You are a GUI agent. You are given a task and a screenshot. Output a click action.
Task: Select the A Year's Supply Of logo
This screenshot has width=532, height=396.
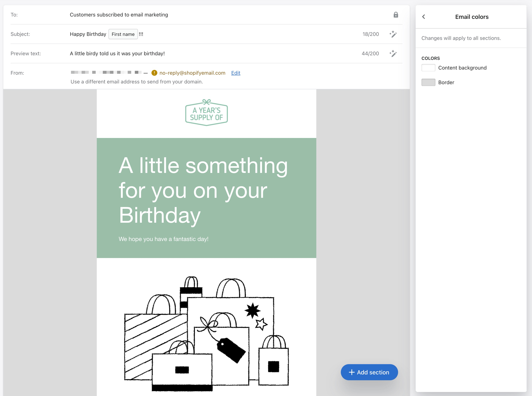pos(206,113)
